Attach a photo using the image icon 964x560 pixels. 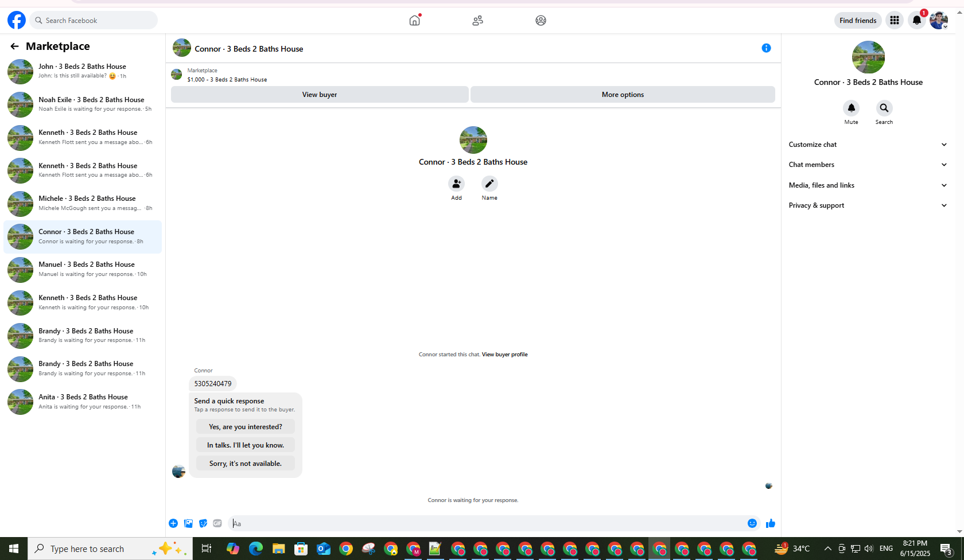188,523
